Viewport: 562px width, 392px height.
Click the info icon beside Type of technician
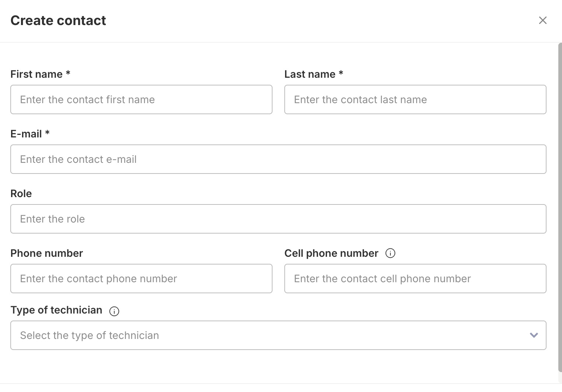(114, 311)
